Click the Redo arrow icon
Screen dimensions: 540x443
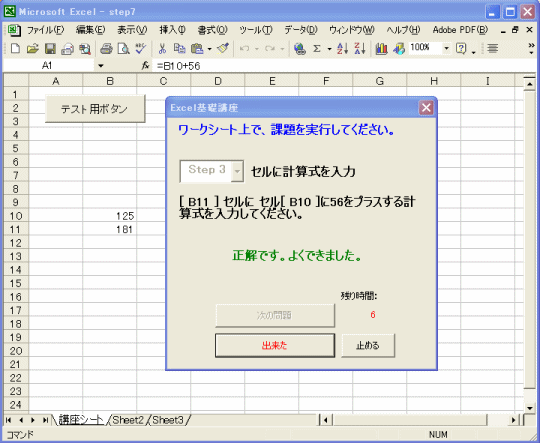coord(270,49)
